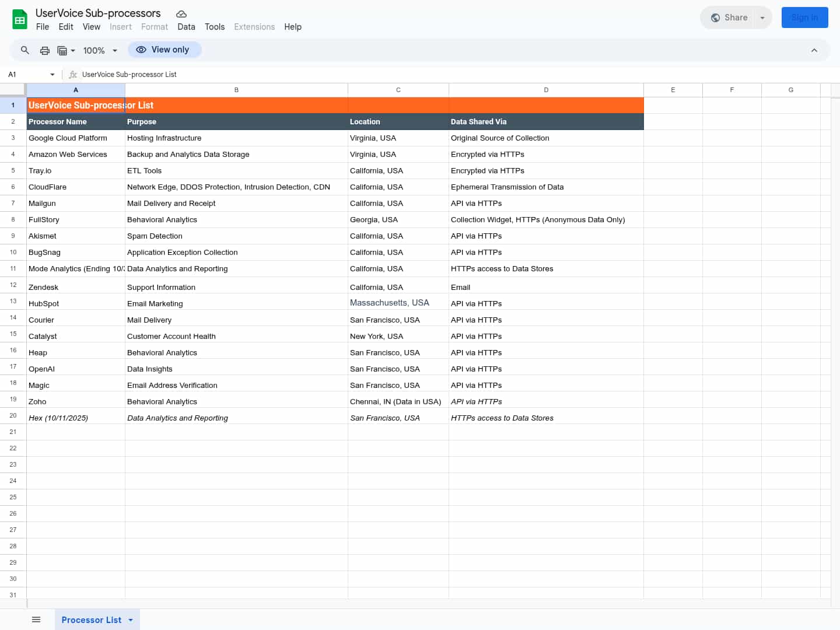Open the all sheets list icon
Screen dimensions: 840x630
coord(36,619)
